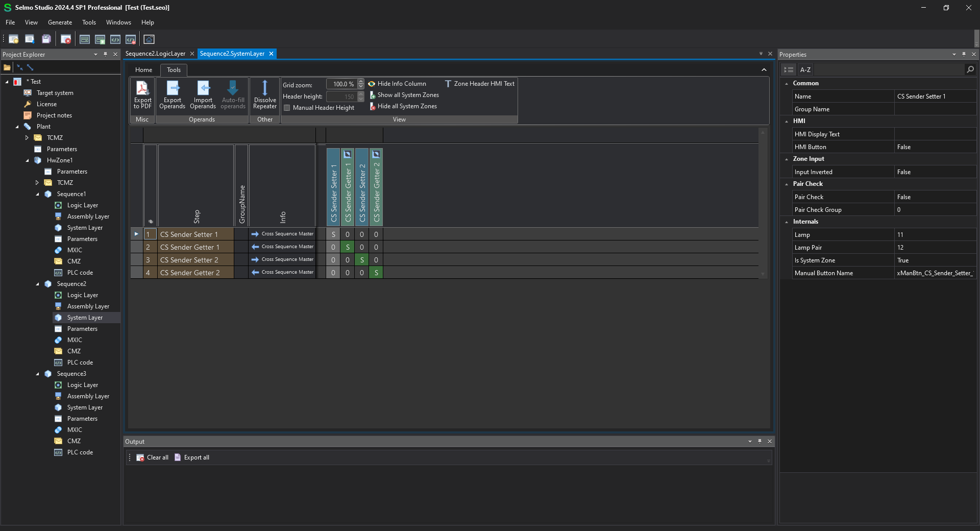Switch to the Home ribbon tab
The height and width of the screenshot is (531, 980).
(143, 70)
